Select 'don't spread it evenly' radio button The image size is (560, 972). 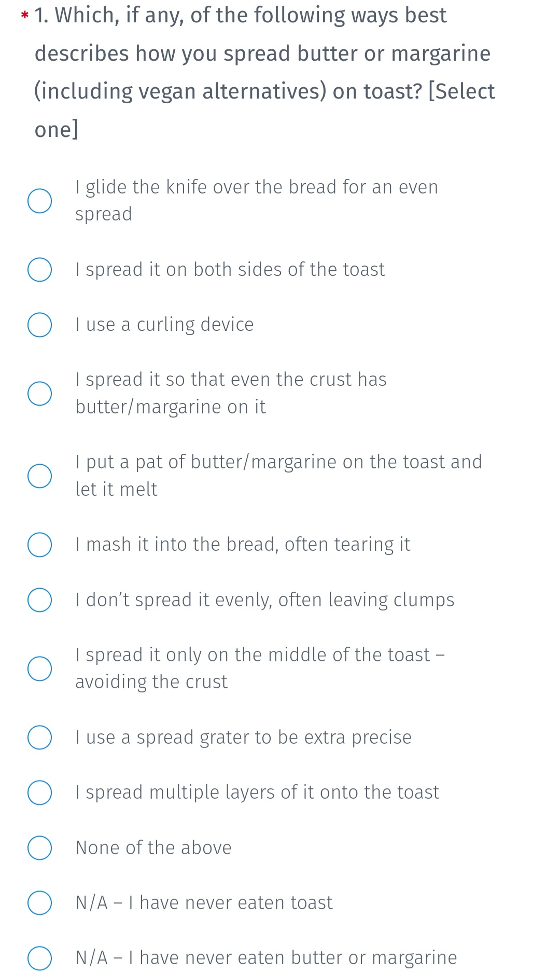[39, 600]
